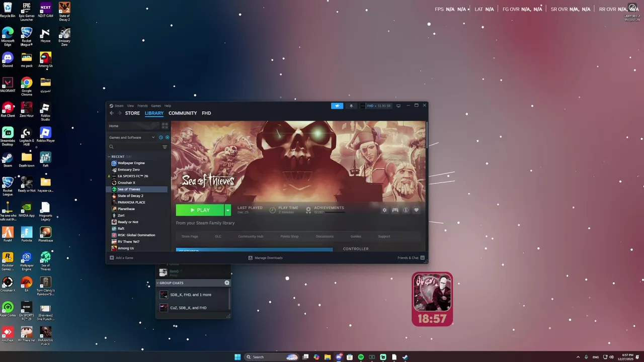Open advanced library filter options icon

165,147
